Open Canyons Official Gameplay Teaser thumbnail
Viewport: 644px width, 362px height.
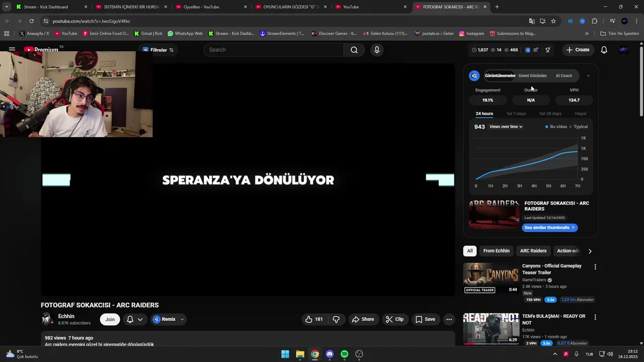491,278
